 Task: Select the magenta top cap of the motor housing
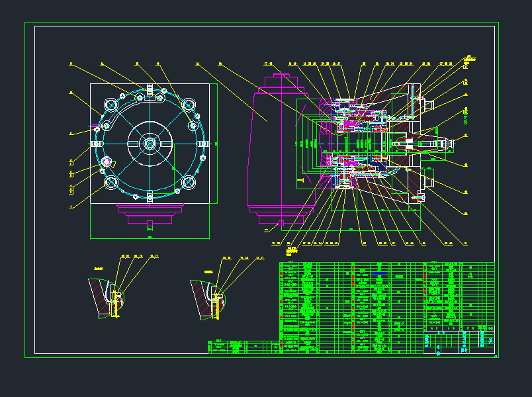283,82
